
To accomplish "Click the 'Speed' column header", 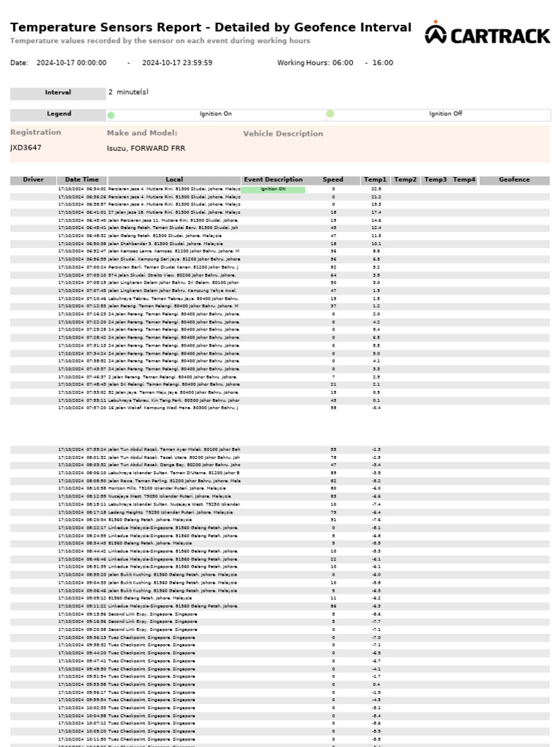I will click(x=332, y=180).
